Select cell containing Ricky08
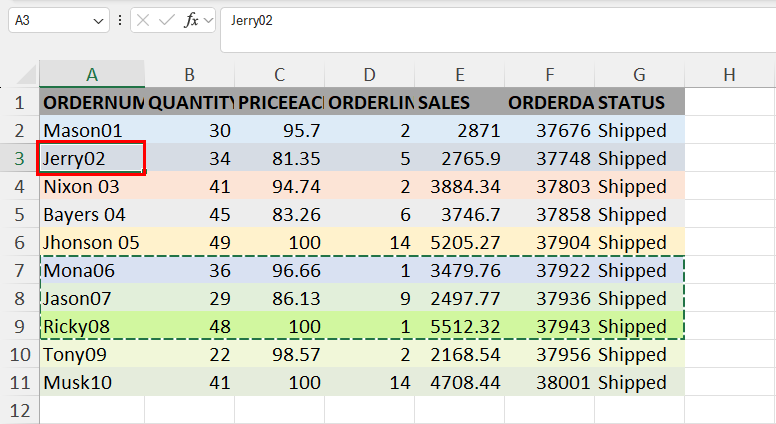 click(x=92, y=326)
